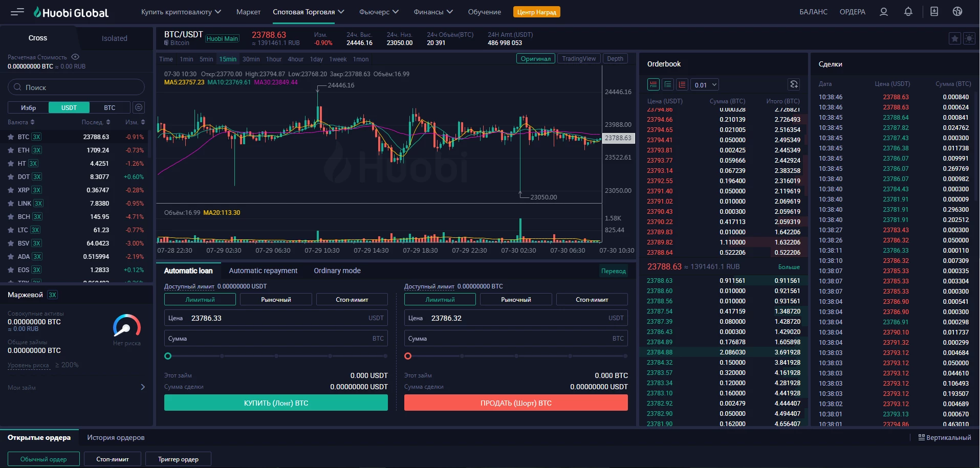Switch chart to Оригинал view
Viewport: 980px width, 468px height.
535,59
